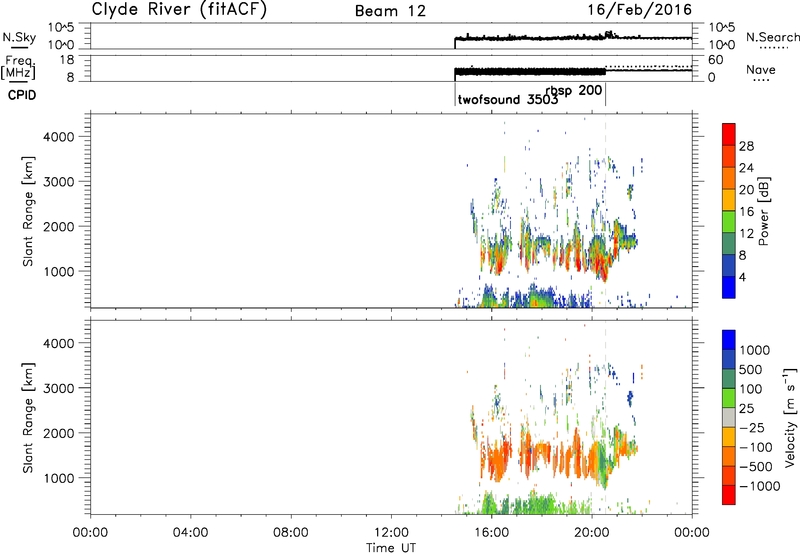Click the '18' frequency axis tick label
Screen dimensions: 800x554
67,60
